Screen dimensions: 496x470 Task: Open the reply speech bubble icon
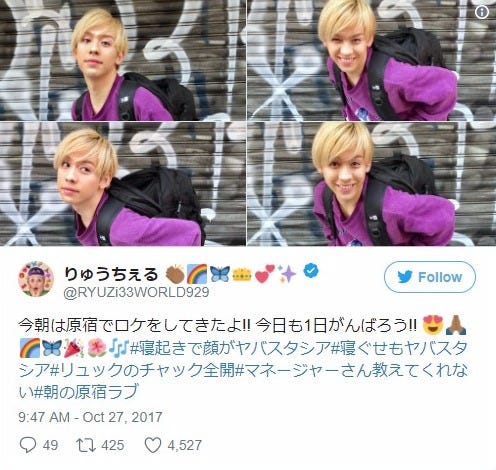[x=28, y=445]
